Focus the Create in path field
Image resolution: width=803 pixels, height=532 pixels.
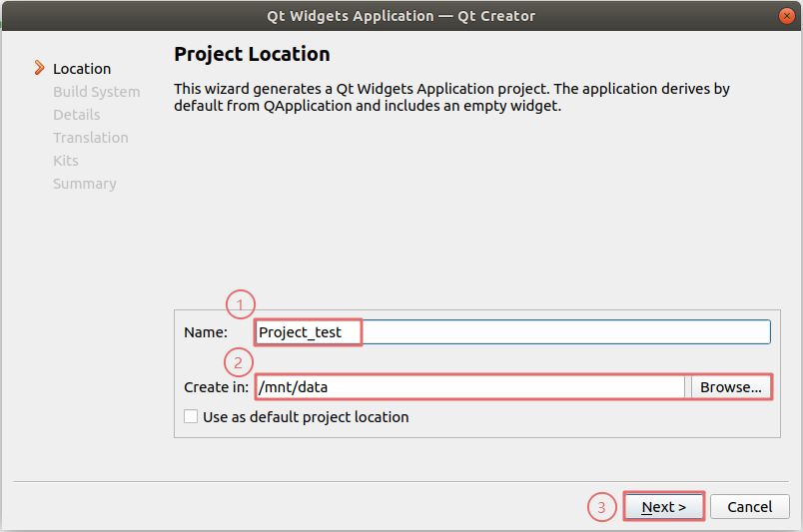coord(469,387)
